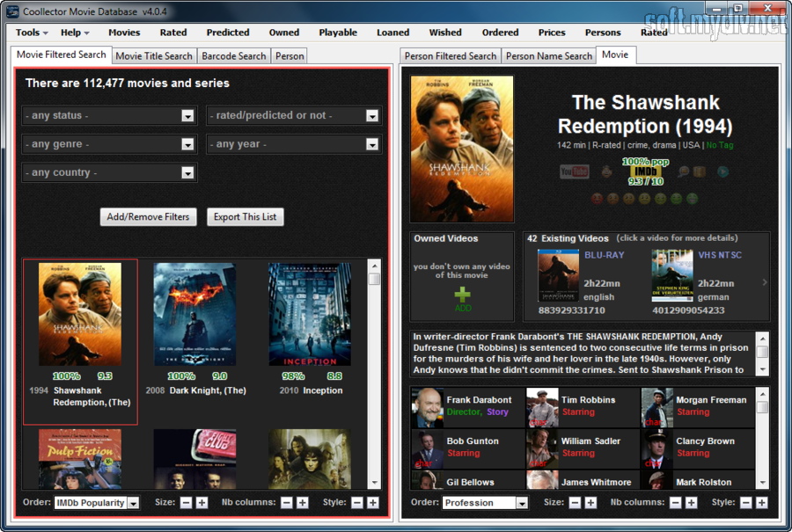Rate the movie with the middle yellow neutral smiley
The width and height of the screenshot is (792, 532).
coord(644,199)
